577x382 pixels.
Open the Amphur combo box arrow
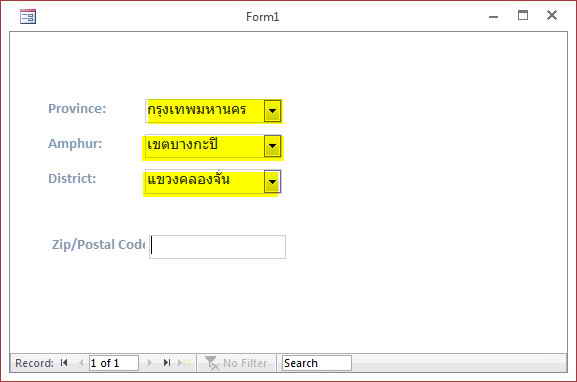click(x=272, y=146)
